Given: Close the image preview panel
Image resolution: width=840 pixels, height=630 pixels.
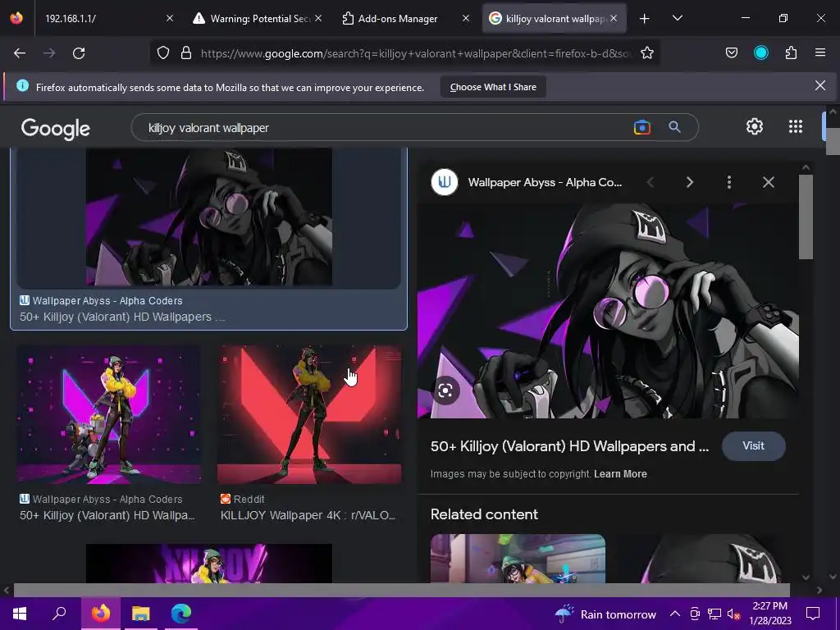Looking at the screenshot, I should [768, 182].
